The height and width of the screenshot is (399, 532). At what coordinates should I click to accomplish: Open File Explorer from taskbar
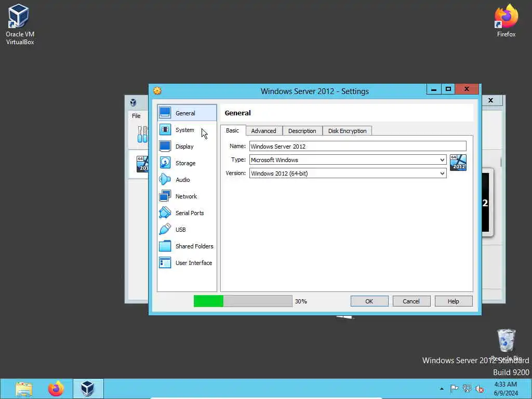24,389
